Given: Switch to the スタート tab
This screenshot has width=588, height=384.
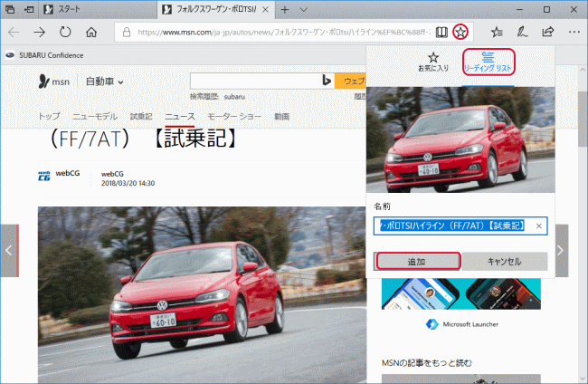Looking at the screenshot, I should pos(98,9).
